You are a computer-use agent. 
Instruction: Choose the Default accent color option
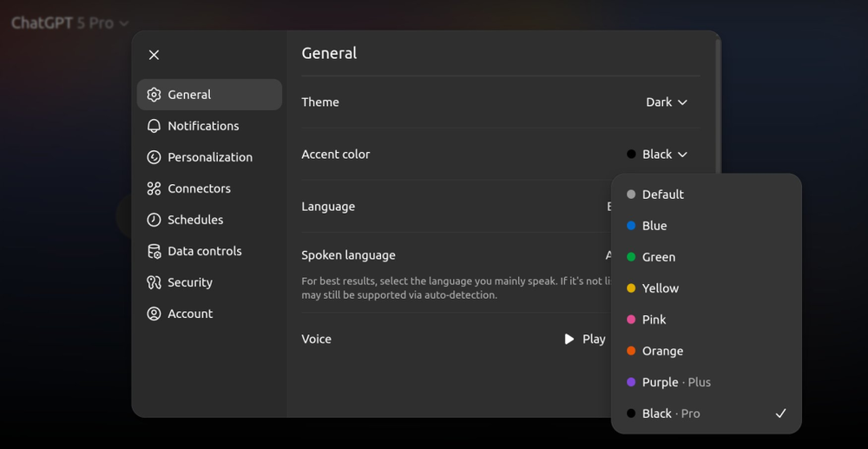[662, 195]
